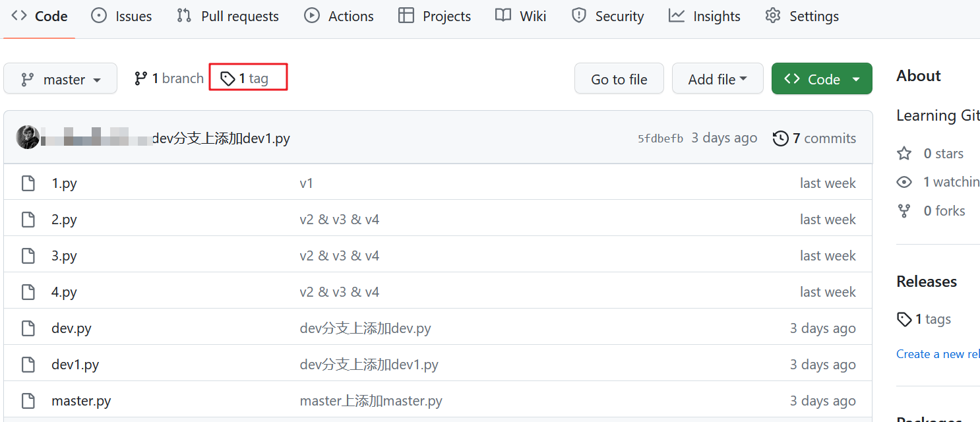Click the committer avatar image
This screenshot has height=422, width=980.
pos(28,137)
